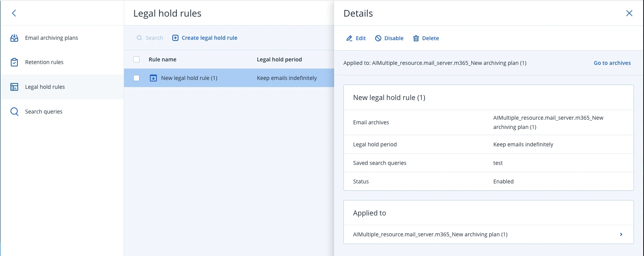Click the Disable circle-slash icon
The width and height of the screenshot is (644, 256).
click(378, 38)
